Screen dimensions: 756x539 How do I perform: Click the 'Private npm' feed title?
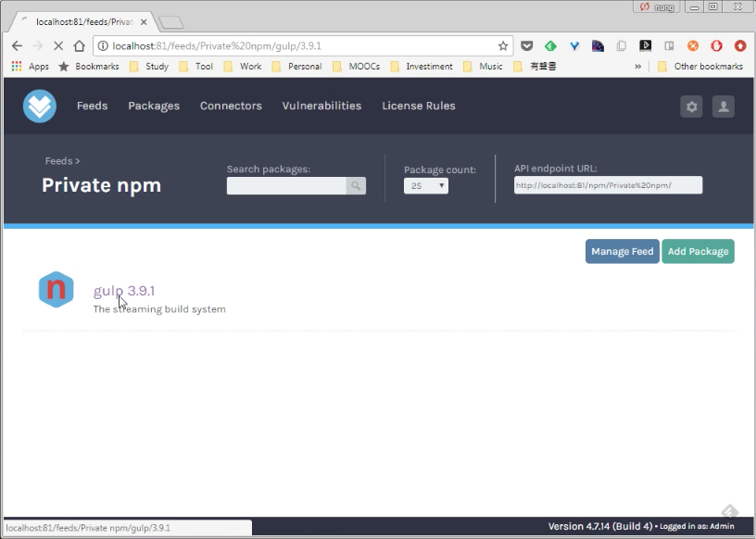[101, 185]
